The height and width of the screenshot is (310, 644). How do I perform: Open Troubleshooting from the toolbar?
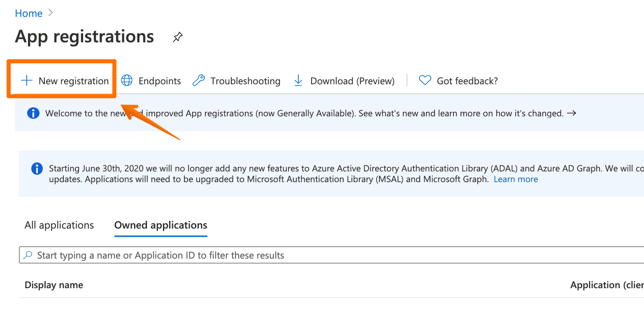pos(236,81)
